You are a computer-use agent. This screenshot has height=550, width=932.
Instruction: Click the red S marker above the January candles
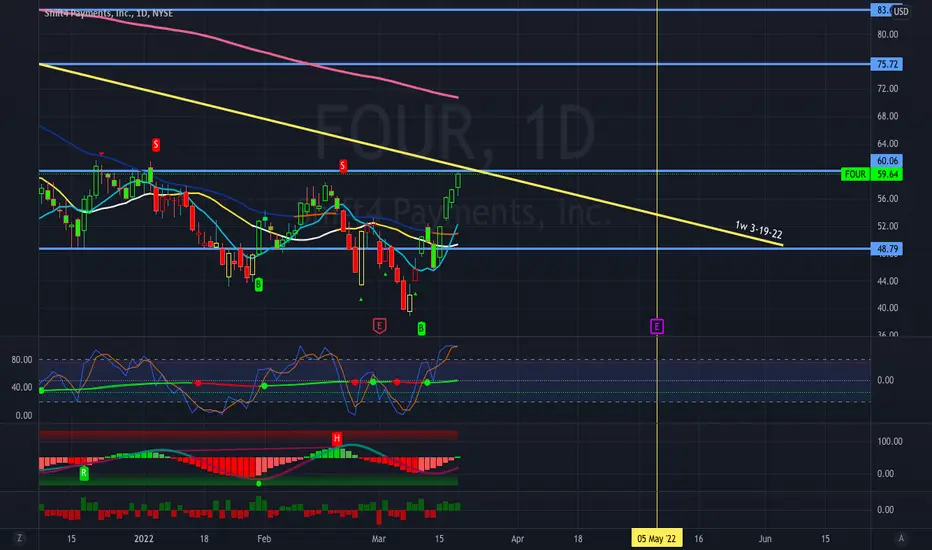click(x=156, y=144)
